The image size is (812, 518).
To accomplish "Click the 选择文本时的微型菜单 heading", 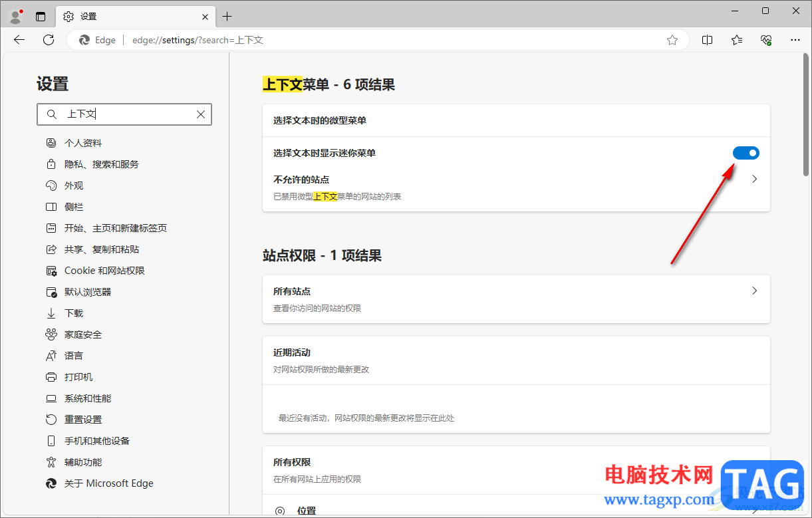I will [320, 120].
